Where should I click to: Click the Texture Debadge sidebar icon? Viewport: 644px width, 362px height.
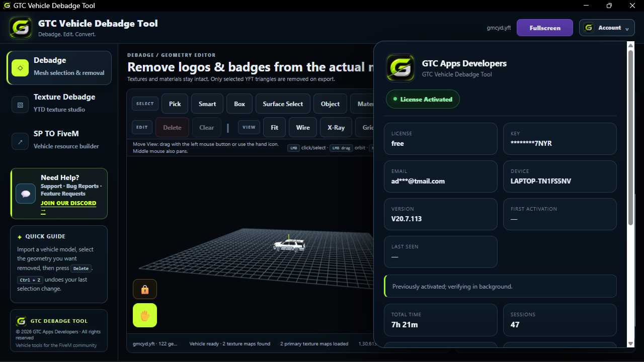tap(20, 105)
